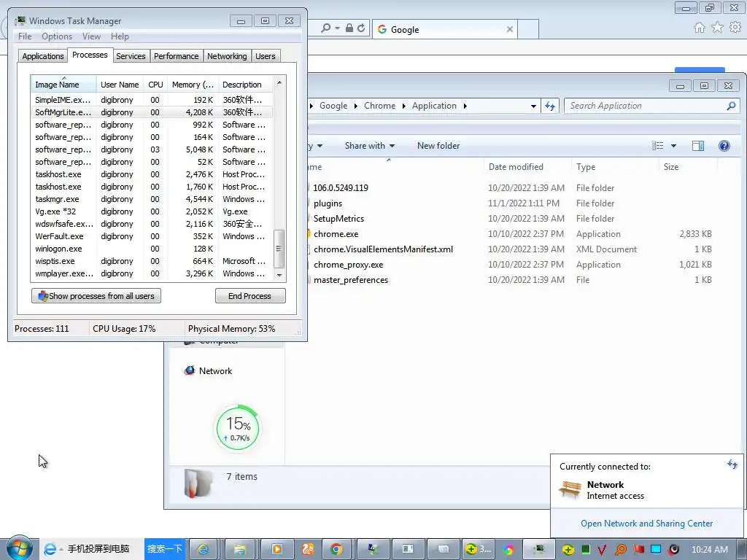Open Task Manager File menu
Viewport: 747px width, 560px height.
point(25,36)
